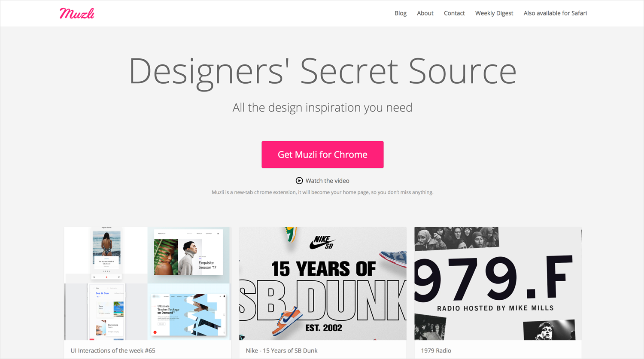Viewport: 644px width, 359px height.
Task: Click the UI Interactions of the week #65 title
Action: pos(113,350)
